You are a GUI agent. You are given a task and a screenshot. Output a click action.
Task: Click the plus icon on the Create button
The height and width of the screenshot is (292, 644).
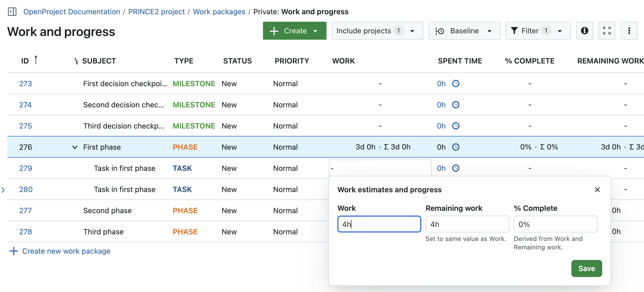pos(274,31)
